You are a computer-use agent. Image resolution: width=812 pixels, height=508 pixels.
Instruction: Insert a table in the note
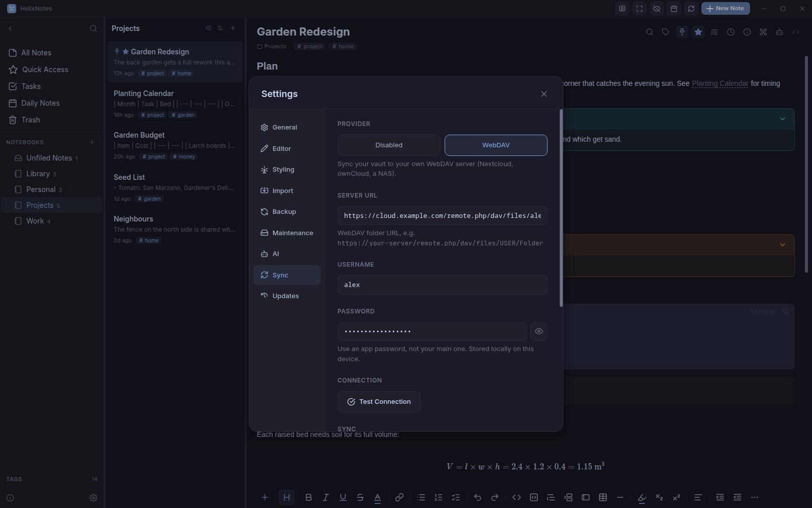[x=603, y=497]
